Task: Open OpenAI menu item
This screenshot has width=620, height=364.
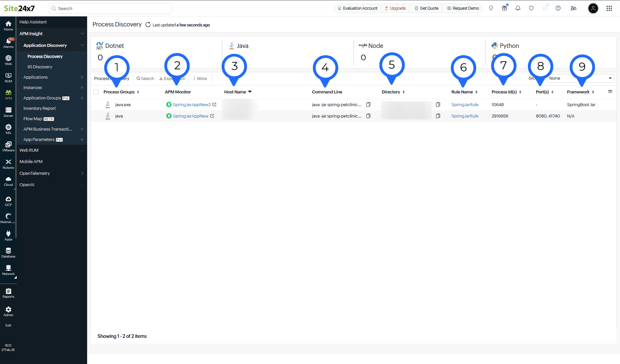Action: click(x=27, y=185)
